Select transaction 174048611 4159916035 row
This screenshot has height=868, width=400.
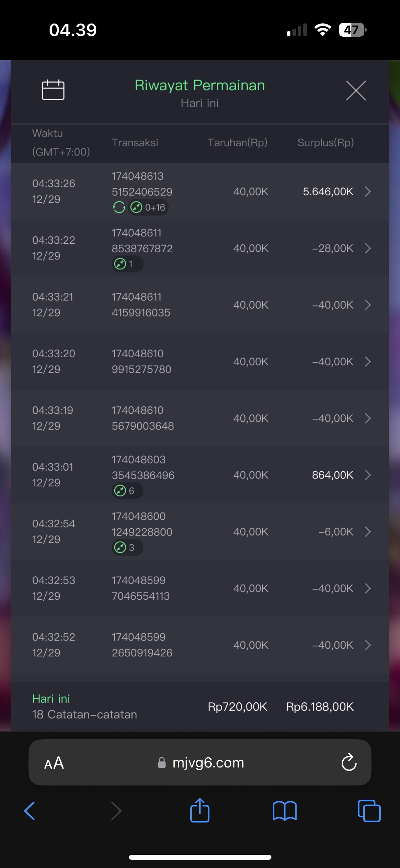[x=141, y=305]
